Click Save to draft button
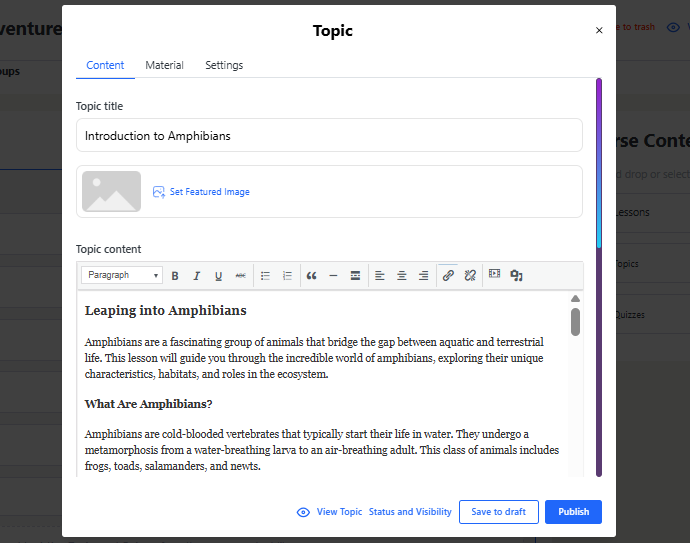 [498, 512]
